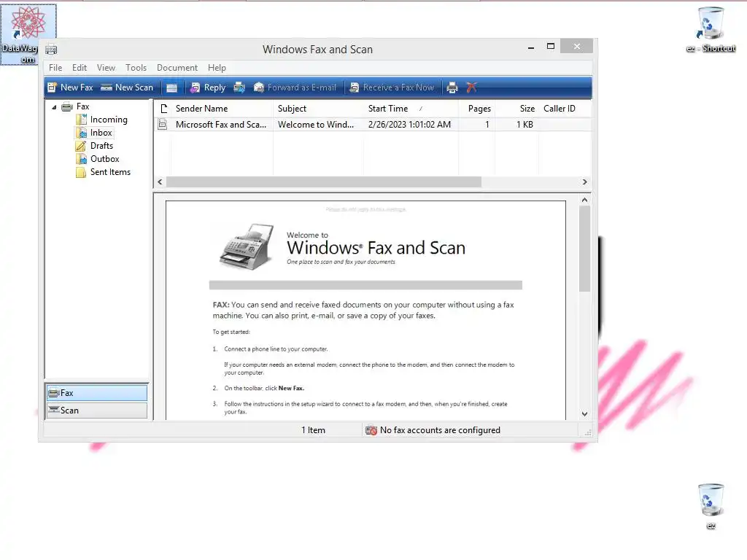Click preview pane scroll up arrow
Viewport: 747px width, 560px height.
[x=584, y=200]
